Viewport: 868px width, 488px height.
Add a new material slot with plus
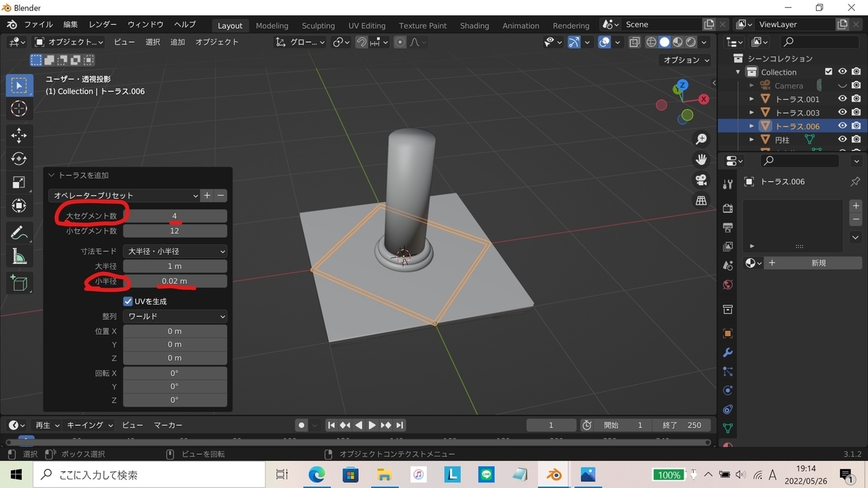point(856,206)
